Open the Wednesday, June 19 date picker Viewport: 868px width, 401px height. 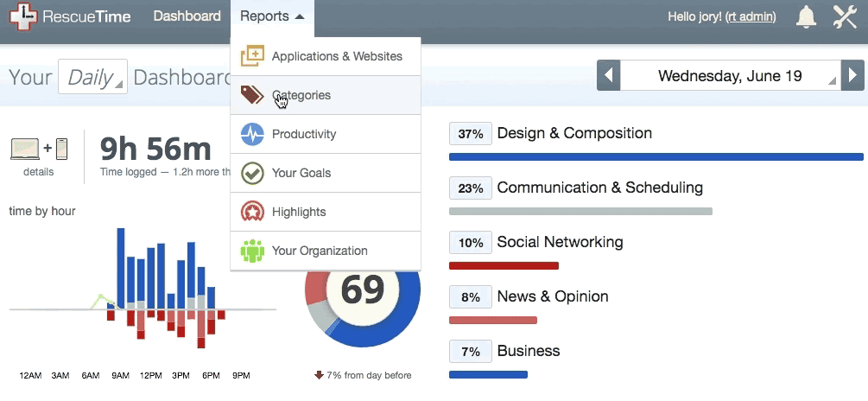point(730,76)
